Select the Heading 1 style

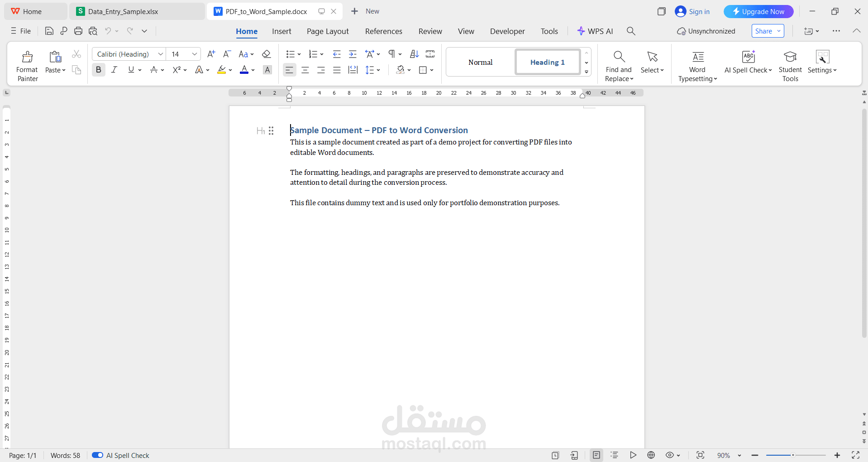click(547, 62)
